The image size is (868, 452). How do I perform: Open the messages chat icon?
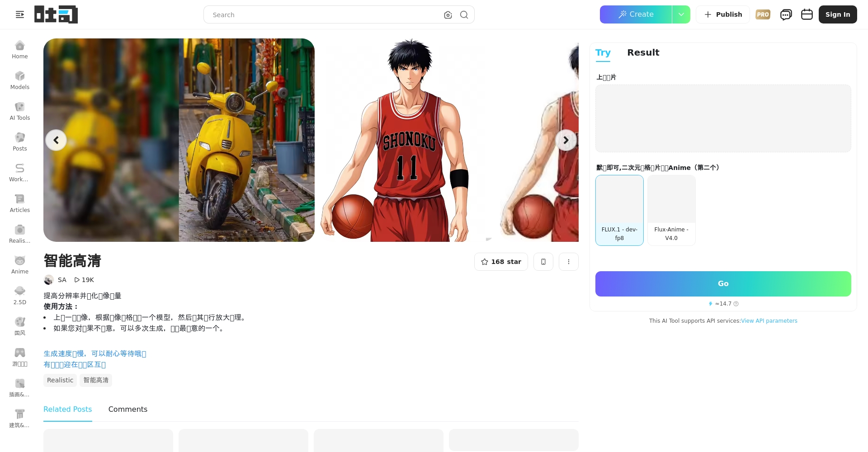(786, 14)
